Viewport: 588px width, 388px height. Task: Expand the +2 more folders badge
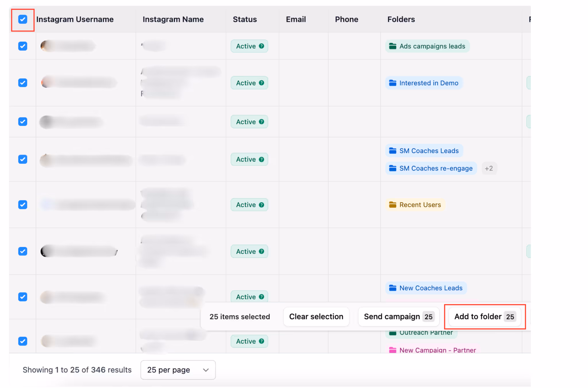pyautogui.click(x=489, y=168)
